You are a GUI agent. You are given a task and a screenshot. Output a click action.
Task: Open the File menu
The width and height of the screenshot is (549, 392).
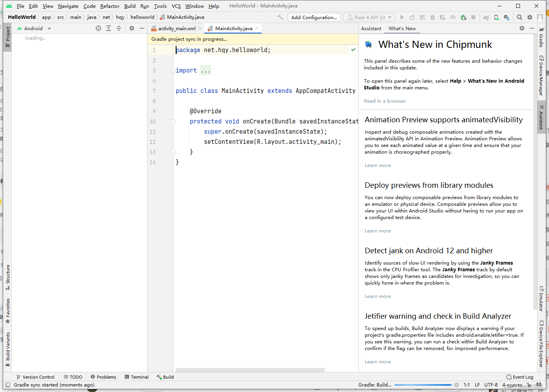click(20, 6)
